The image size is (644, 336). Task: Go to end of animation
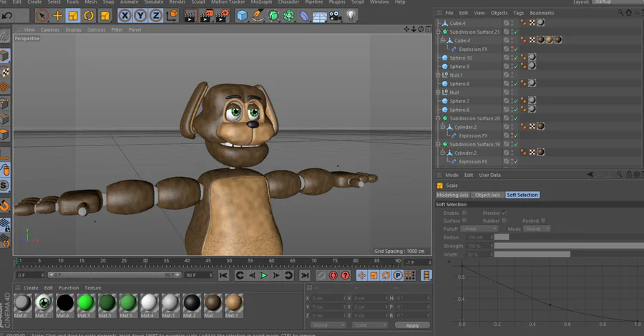(x=304, y=276)
